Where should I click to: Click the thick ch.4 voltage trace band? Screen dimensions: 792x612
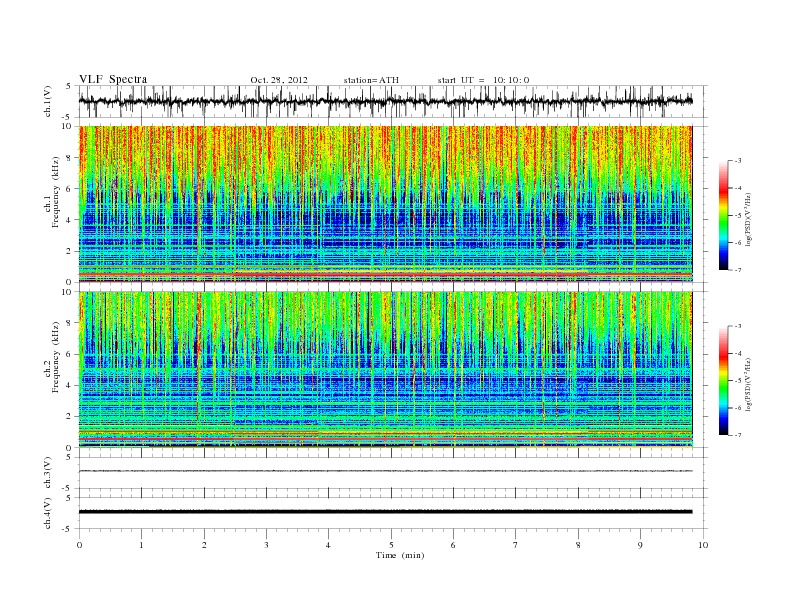tap(385, 512)
